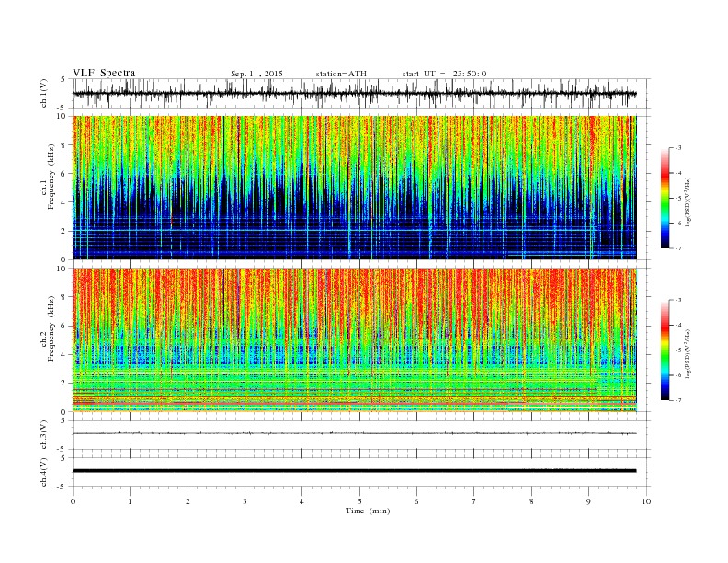Click the "ch.4(V)" axis label
The width and height of the screenshot is (728, 563).
click(x=44, y=472)
